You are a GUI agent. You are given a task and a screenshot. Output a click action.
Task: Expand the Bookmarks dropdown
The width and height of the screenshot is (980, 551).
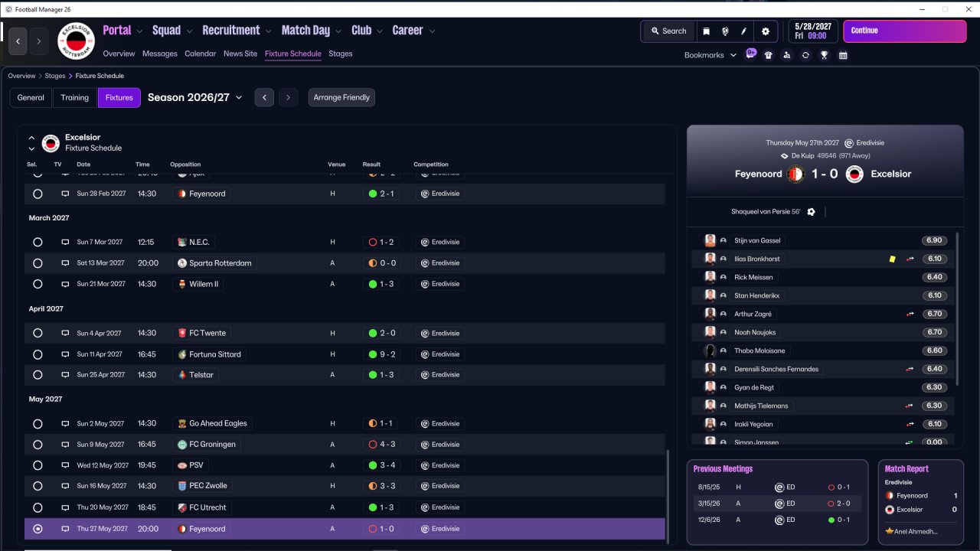[710, 55]
